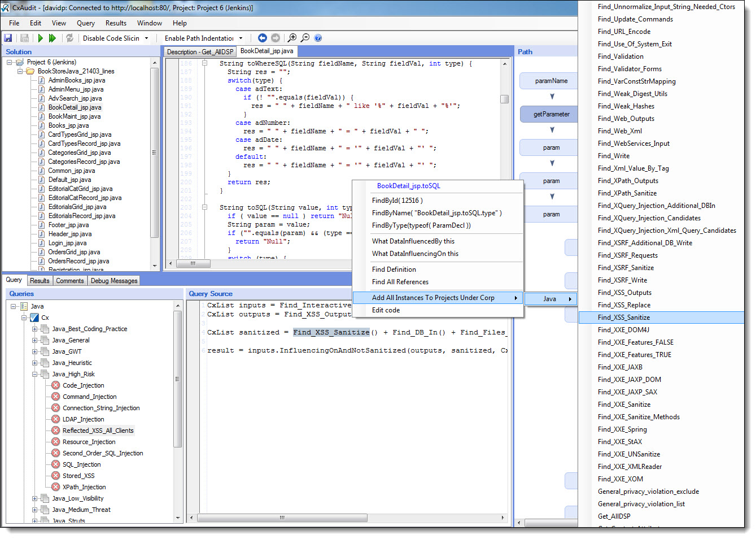The height and width of the screenshot is (539, 756).
Task: Select What DataInfluencedBy this menu entry
Action: tap(413, 241)
